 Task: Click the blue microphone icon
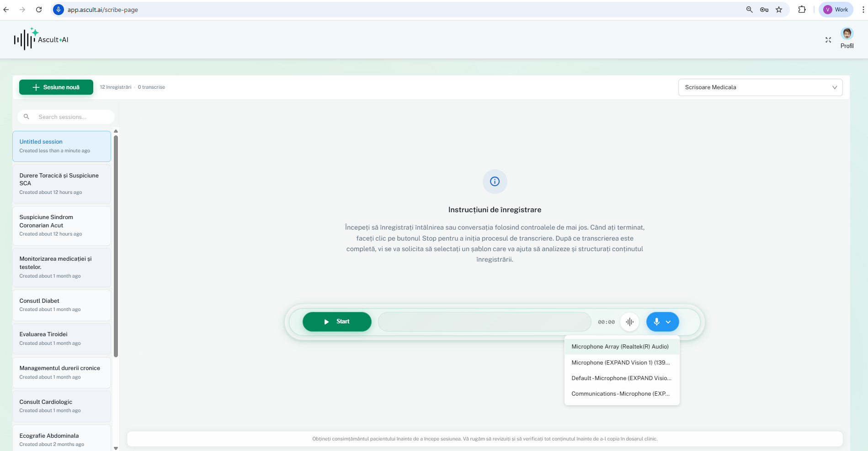tap(656, 322)
